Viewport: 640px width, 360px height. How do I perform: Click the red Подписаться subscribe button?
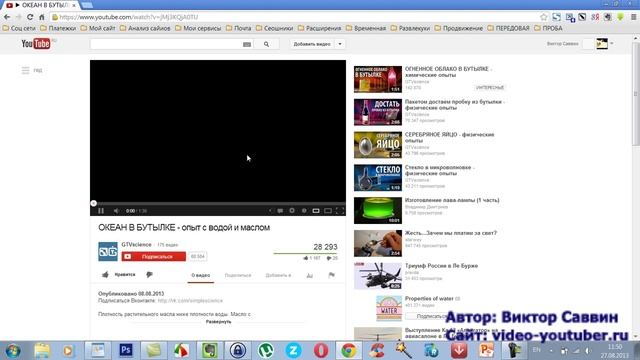click(153, 256)
